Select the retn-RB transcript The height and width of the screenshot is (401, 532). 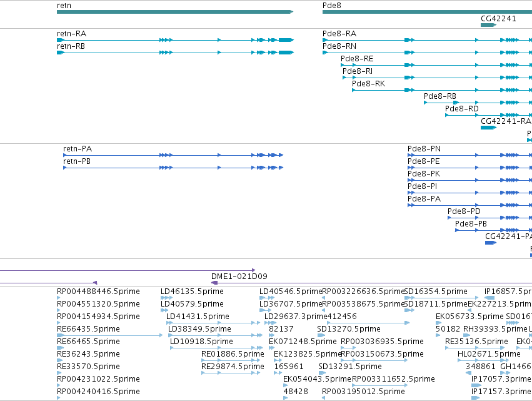pyautogui.click(x=175, y=53)
